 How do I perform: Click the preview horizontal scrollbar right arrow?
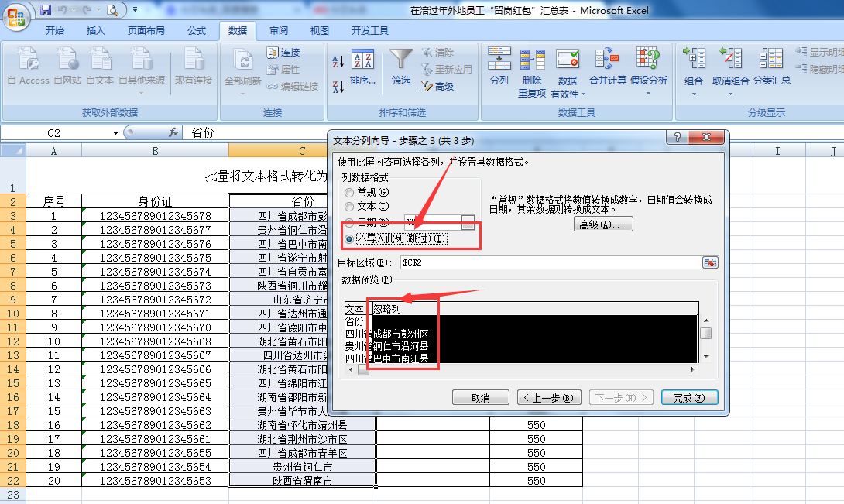693,369
